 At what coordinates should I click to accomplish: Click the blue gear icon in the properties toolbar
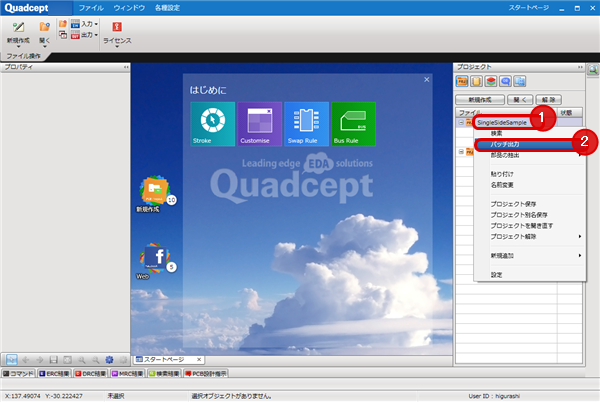coord(109,360)
